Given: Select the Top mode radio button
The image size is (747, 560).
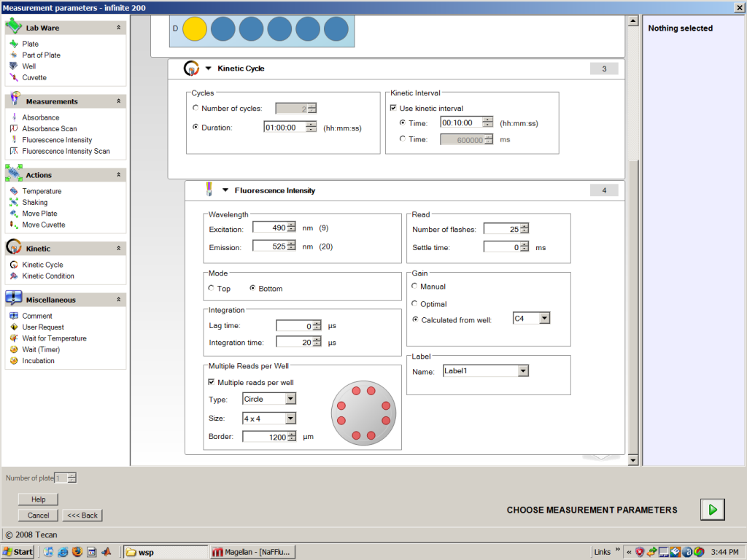Looking at the screenshot, I should pos(211,288).
